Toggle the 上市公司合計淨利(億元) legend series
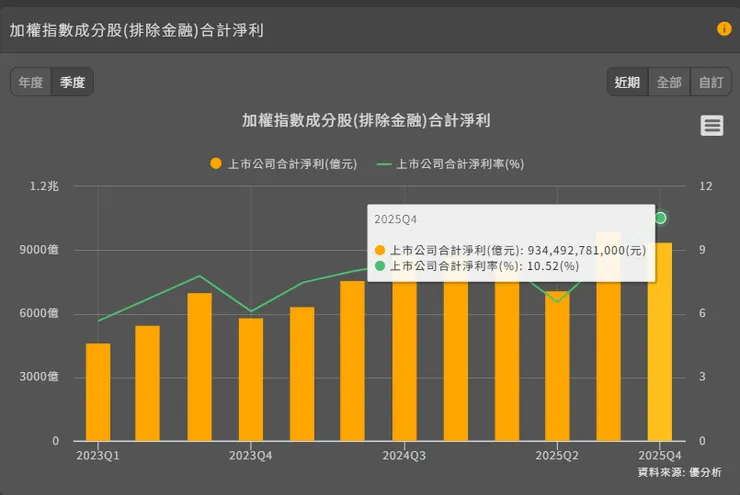 (x=284, y=164)
